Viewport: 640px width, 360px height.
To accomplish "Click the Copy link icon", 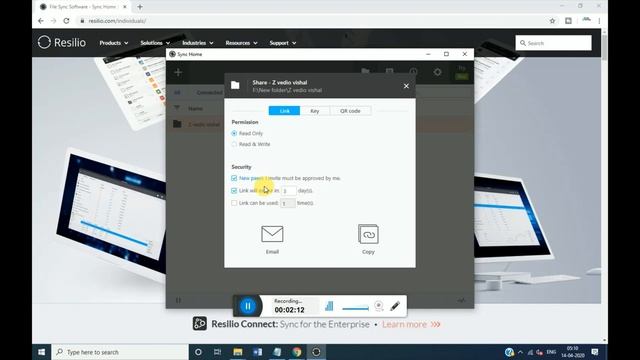I will point(368,234).
